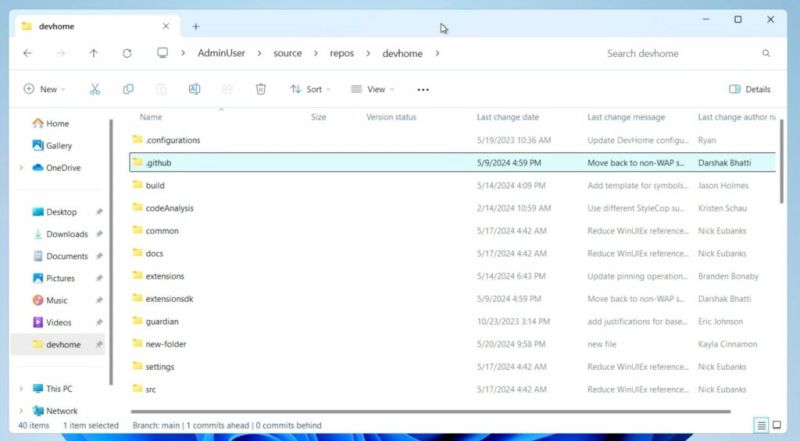Open the New dropdown menu
Screen dimensions: 800x441
click(44, 89)
